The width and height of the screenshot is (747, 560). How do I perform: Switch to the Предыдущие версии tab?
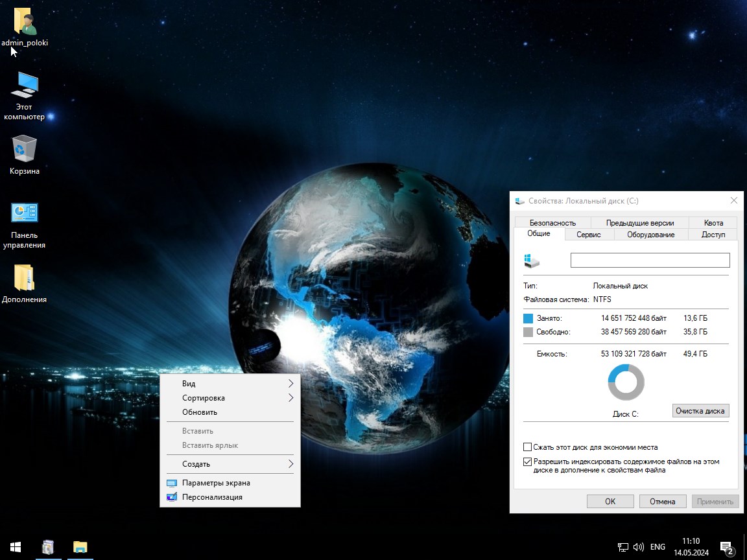640,223
